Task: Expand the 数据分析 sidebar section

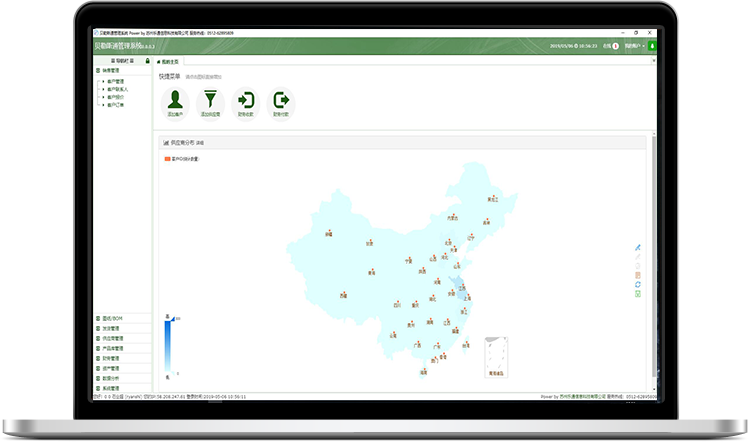Action: tap(123, 378)
